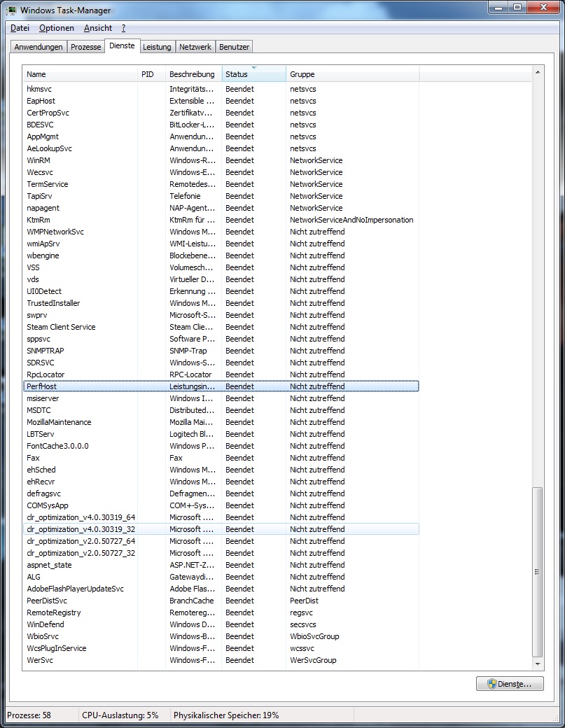Select the defragsvc service
Image resolution: width=565 pixels, height=728 pixels.
coord(221,493)
